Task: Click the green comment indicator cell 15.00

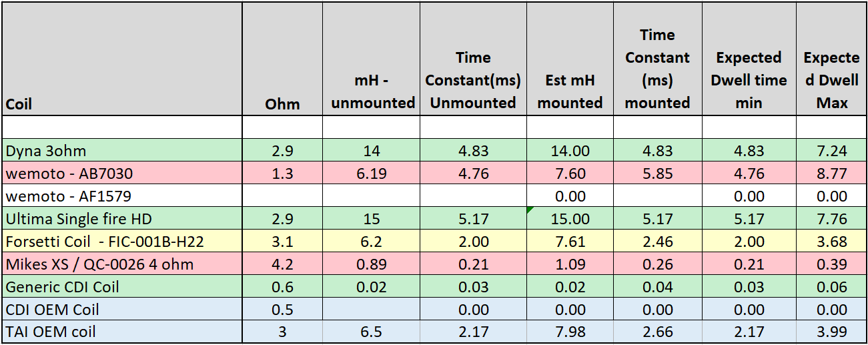Action: (x=570, y=219)
